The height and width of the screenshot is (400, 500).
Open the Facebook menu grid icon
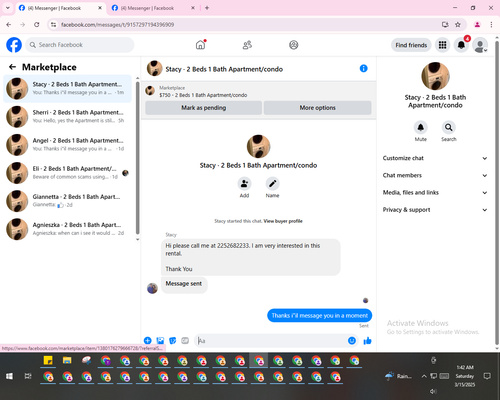[442, 45]
